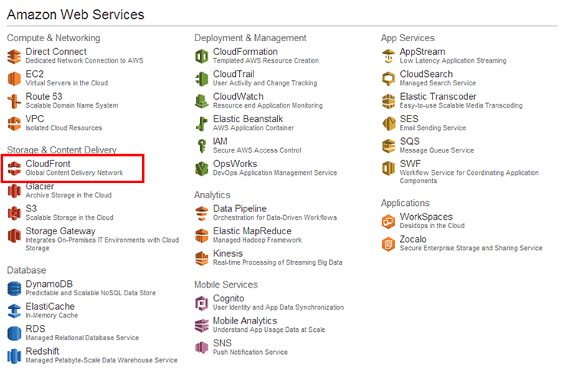Select the Kinesis icon
Viewport: 588px width, 370px height.
202,258
